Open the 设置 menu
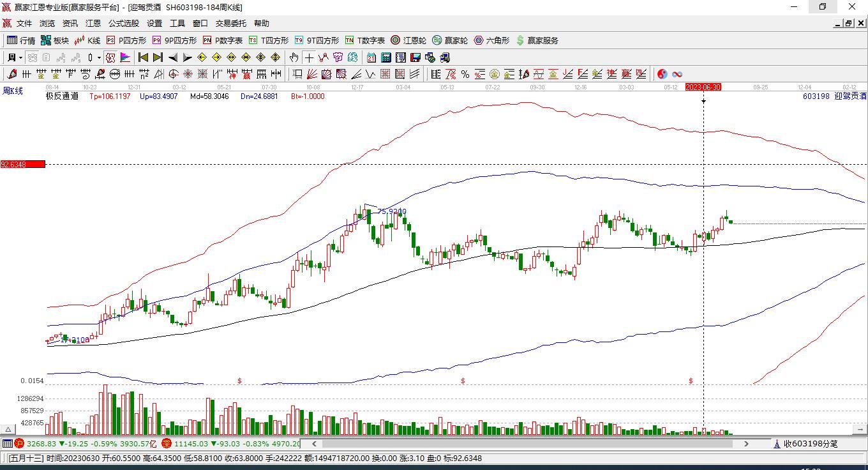Screen dimensions: 868x470 pos(154,24)
